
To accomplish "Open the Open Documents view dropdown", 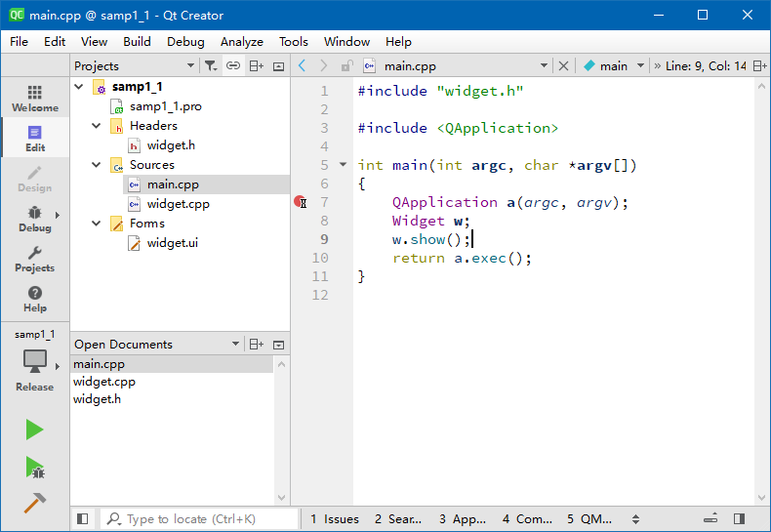I will point(235,345).
